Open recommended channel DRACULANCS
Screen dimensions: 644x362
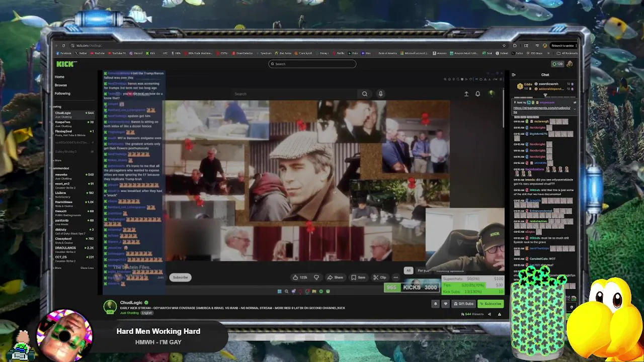tap(74, 249)
